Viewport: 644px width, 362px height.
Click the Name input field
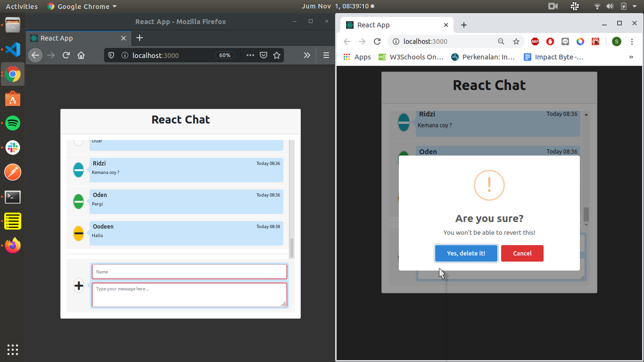tap(189, 271)
